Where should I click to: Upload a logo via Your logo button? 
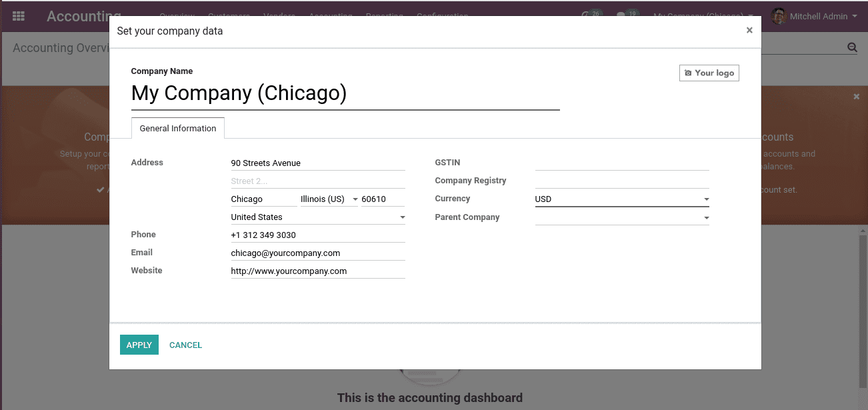[709, 73]
